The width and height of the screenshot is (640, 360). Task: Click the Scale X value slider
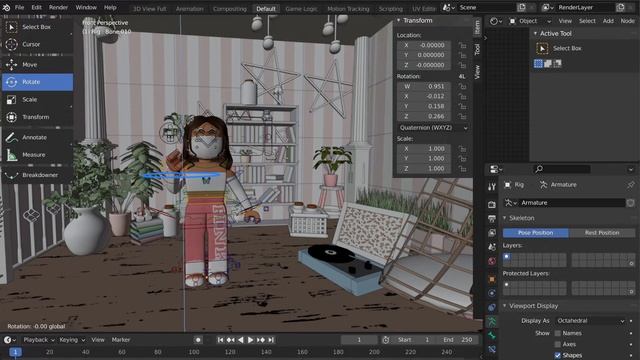[x=424, y=149]
